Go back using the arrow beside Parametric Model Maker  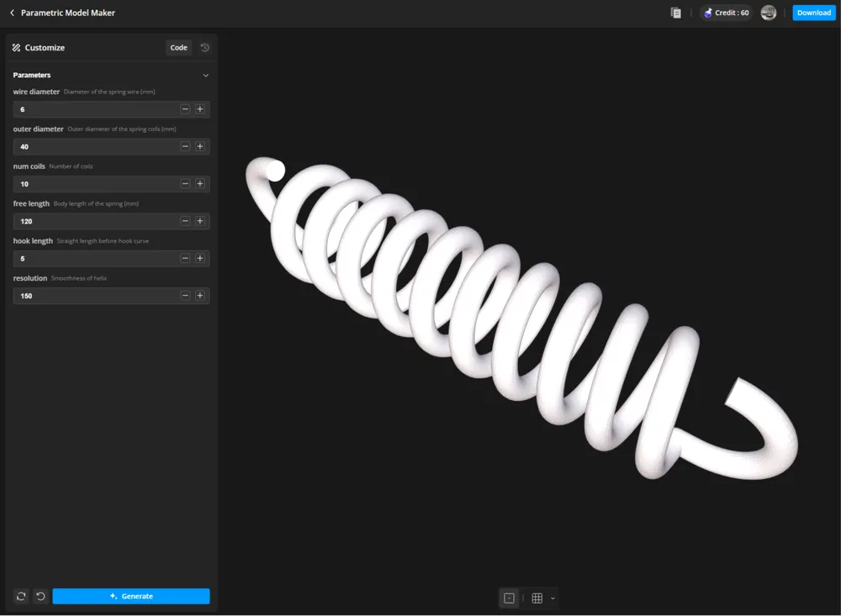[13, 13]
